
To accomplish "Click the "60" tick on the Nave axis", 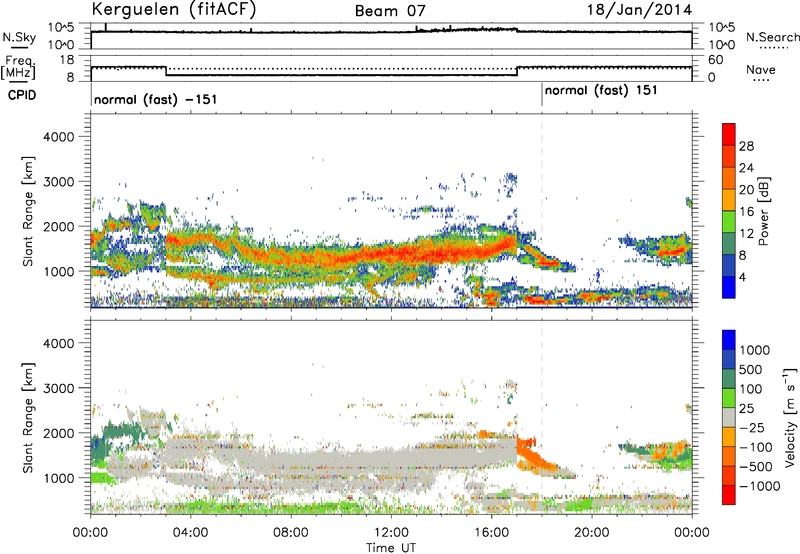I will coord(715,60).
